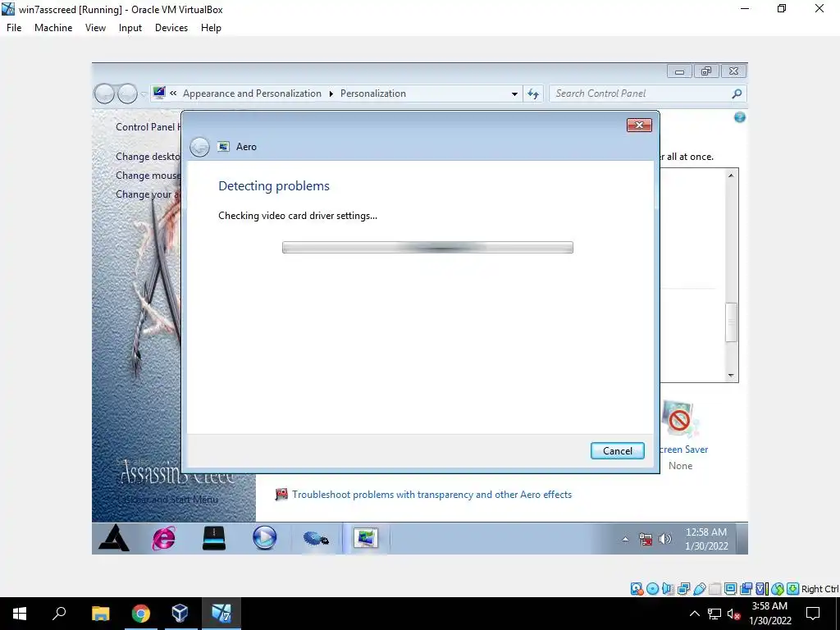Click the Aero troubleshoot link icon
This screenshot has height=630, width=840.
coord(281,494)
